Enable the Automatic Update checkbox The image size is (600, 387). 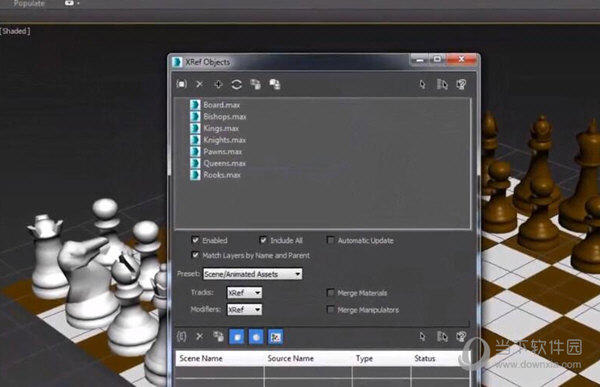click(330, 240)
